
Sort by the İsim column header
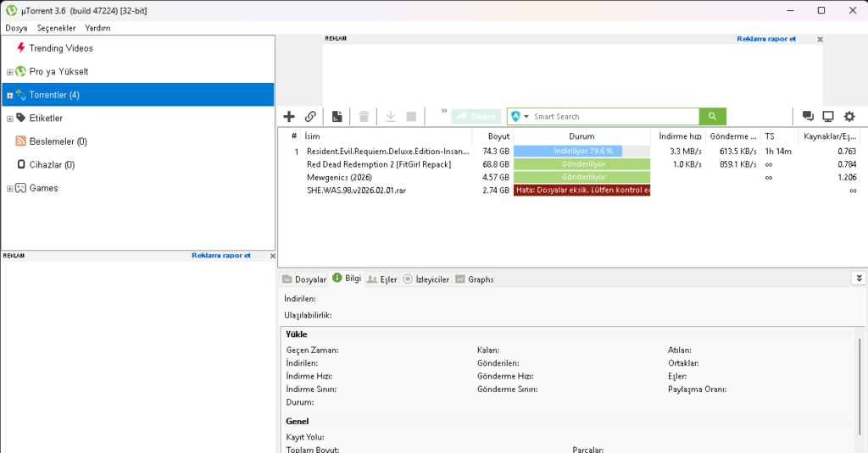[387, 136]
